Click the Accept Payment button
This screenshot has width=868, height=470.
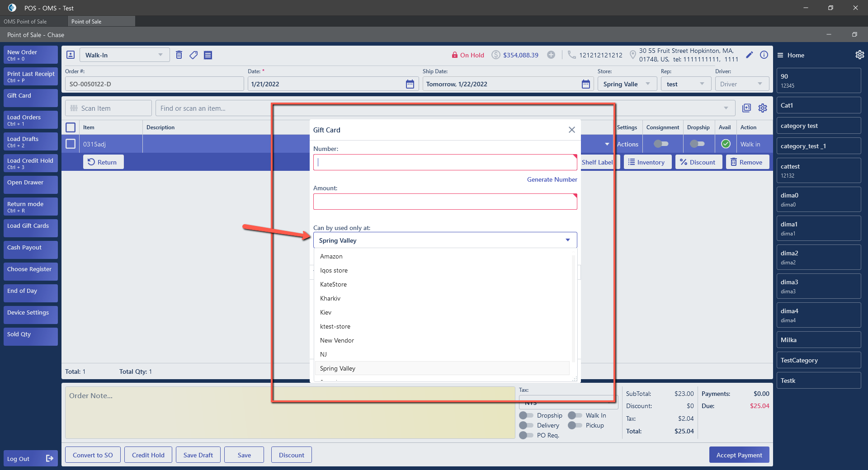(x=739, y=455)
